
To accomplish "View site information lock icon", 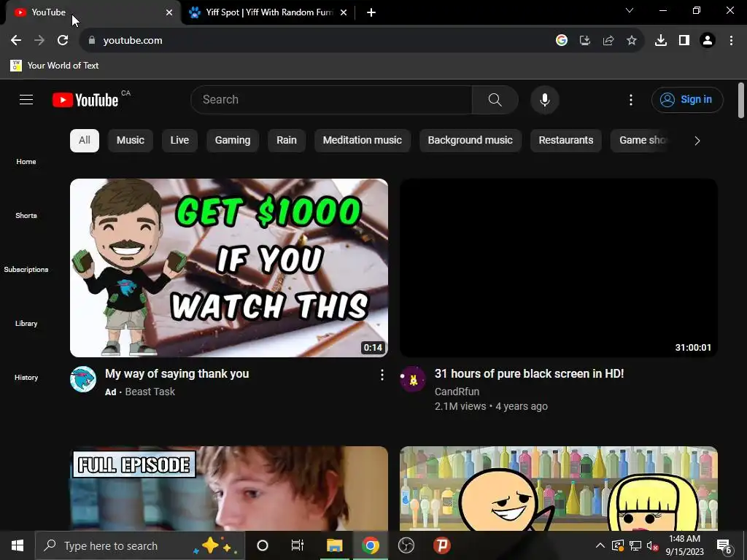I will 92,41.
